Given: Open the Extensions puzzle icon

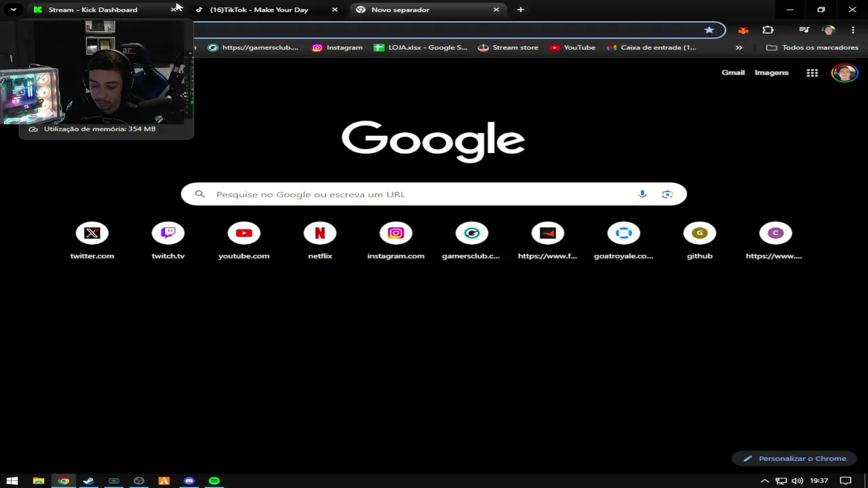Looking at the screenshot, I should coord(768,30).
